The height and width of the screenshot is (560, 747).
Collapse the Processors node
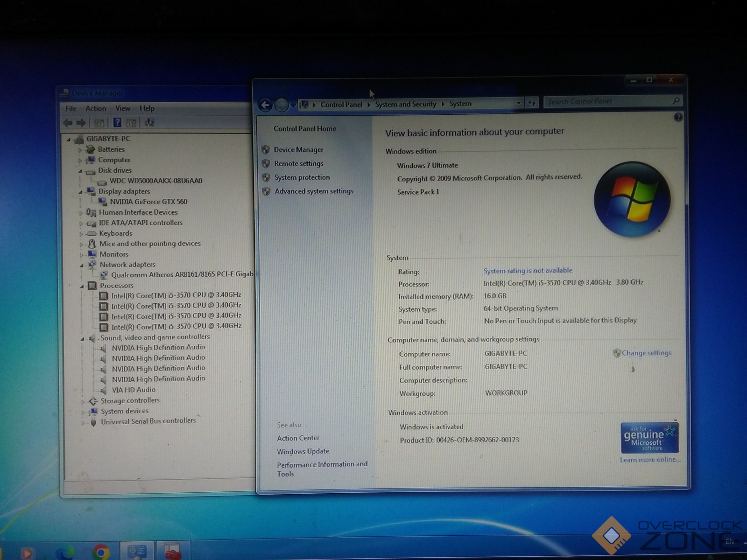coord(82,286)
